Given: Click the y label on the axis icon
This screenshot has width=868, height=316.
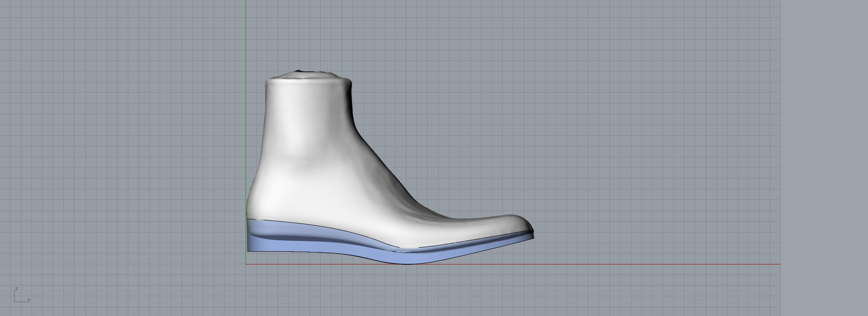Looking at the screenshot, I should tap(28, 300).
